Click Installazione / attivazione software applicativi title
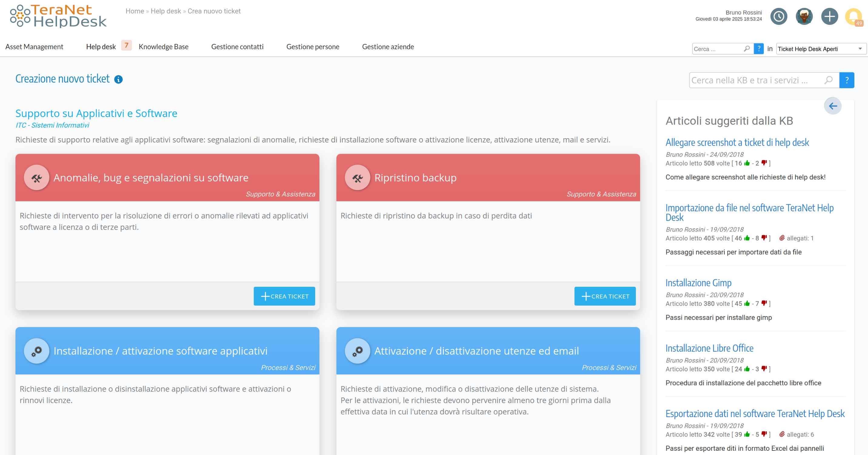The image size is (868, 455). tap(160, 351)
